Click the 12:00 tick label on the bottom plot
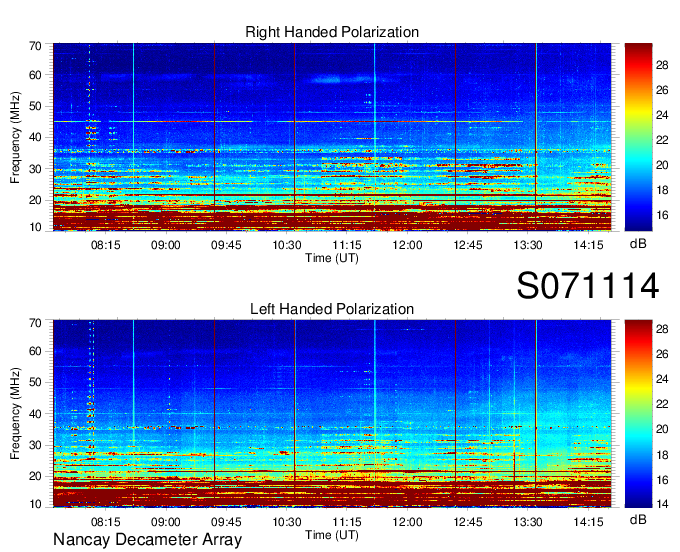The width and height of the screenshot is (680, 552). tap(407, 522)
